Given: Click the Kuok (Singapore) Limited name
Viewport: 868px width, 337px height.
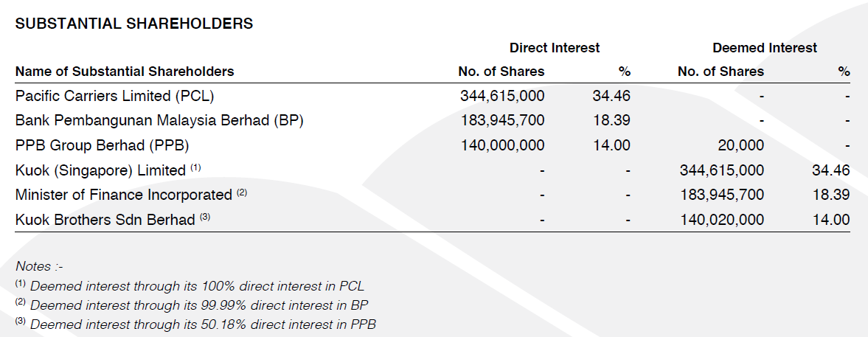Looking at the screenshot, I should 100,170.
